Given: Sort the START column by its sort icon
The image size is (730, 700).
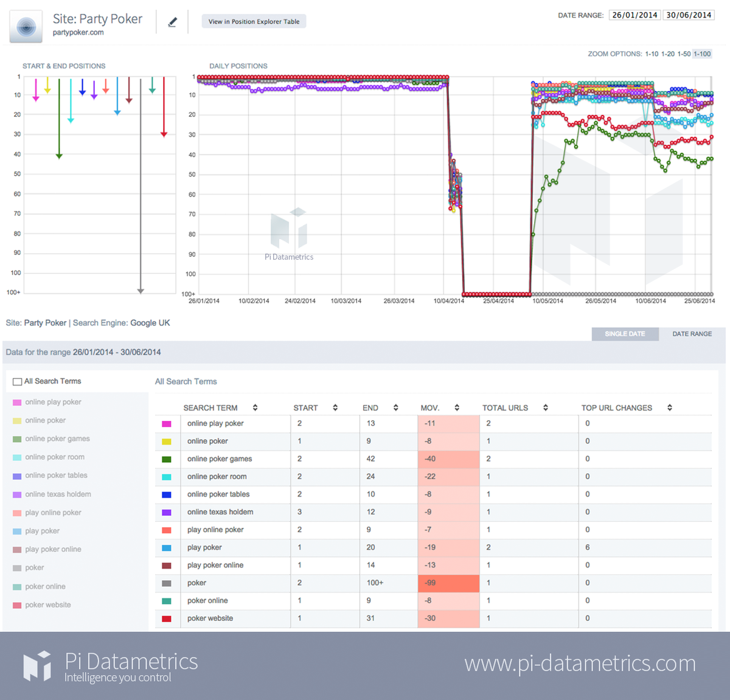Looking at the screenshot, I should [x=334, y=407].
